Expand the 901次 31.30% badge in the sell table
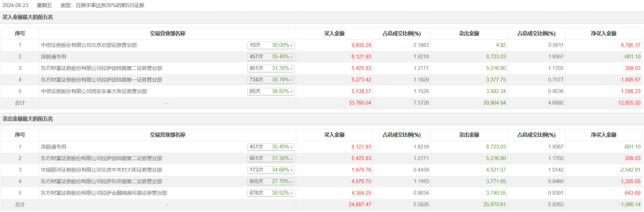The height and width of the screenshot is (212, 644). 270,158
